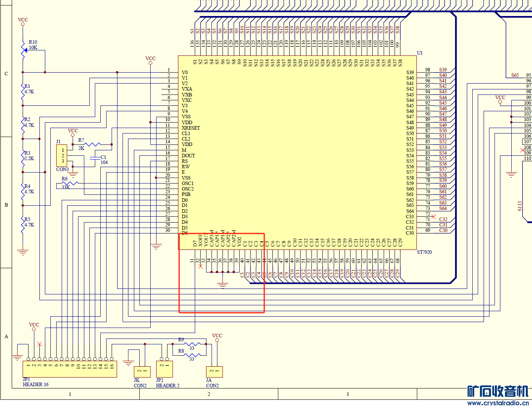
Task: Select the S65 net label
Action: 515,75
